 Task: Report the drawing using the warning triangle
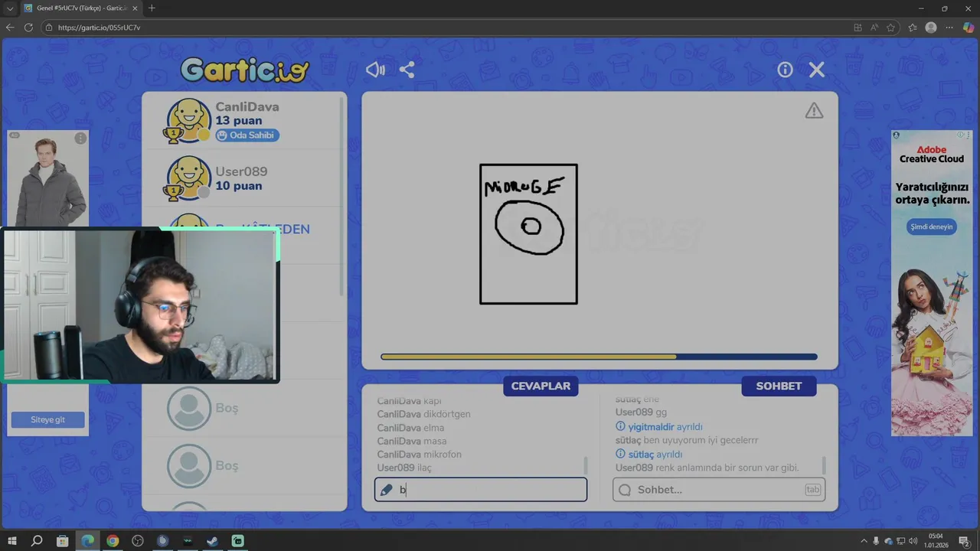(814, 111)
